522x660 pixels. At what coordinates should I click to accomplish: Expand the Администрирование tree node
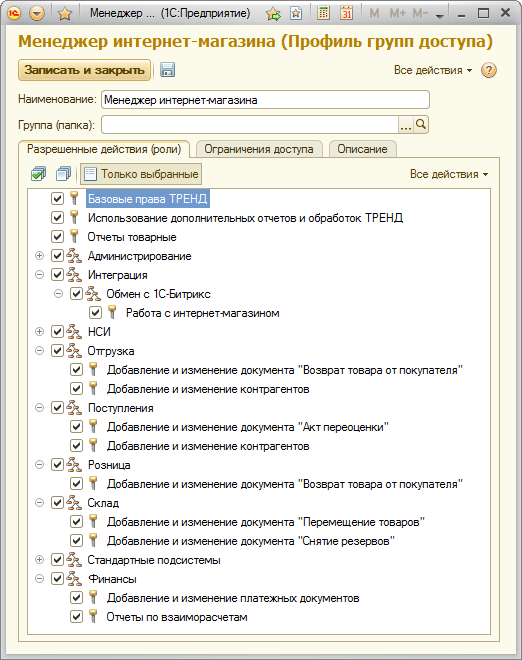click(39, 255)
